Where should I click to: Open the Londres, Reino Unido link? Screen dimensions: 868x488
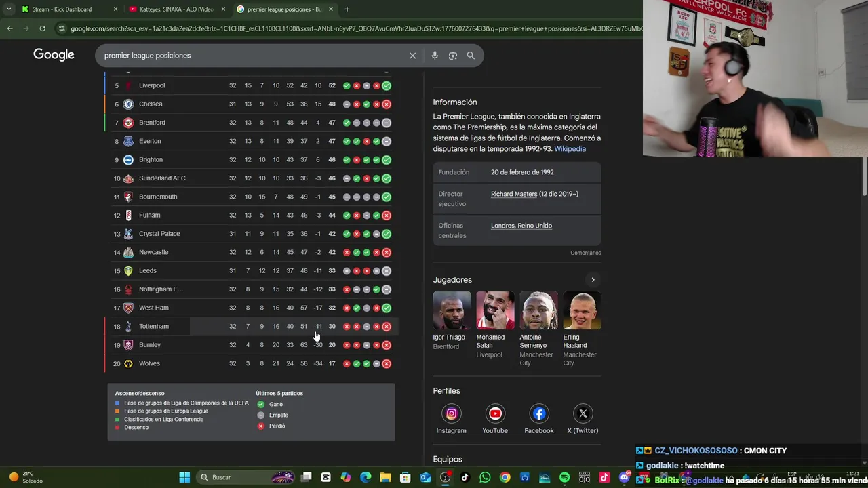(521, 226)
